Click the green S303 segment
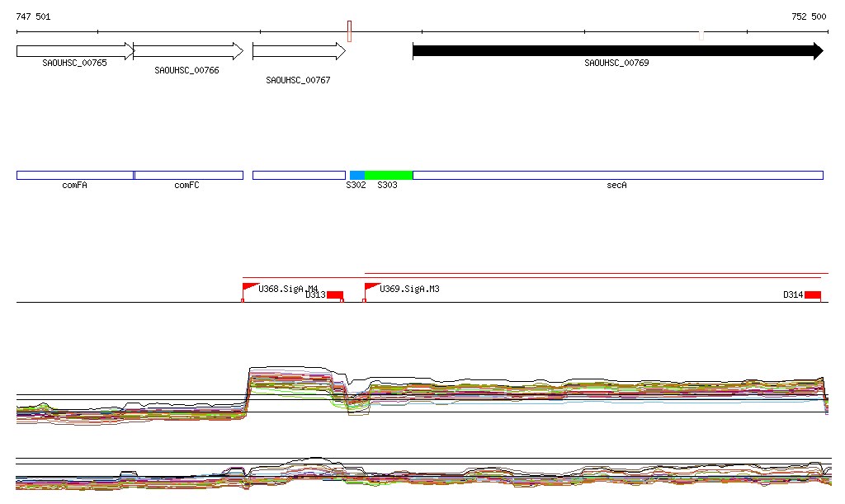The image size is (845, 504). (388, 175)
